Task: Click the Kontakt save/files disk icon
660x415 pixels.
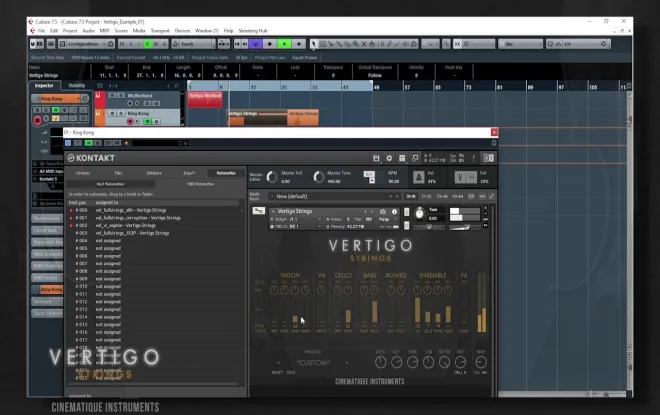Action: click(376, 158)
